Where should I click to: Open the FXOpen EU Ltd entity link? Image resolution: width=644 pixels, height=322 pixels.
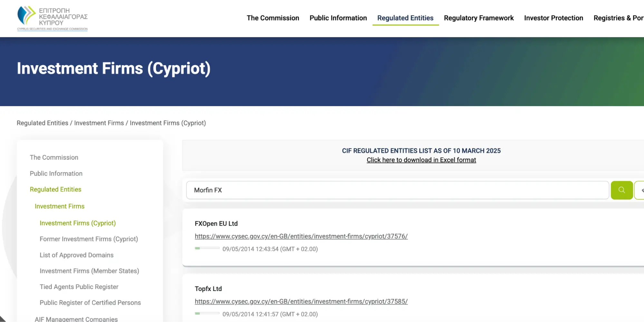[x=301, y=236]
